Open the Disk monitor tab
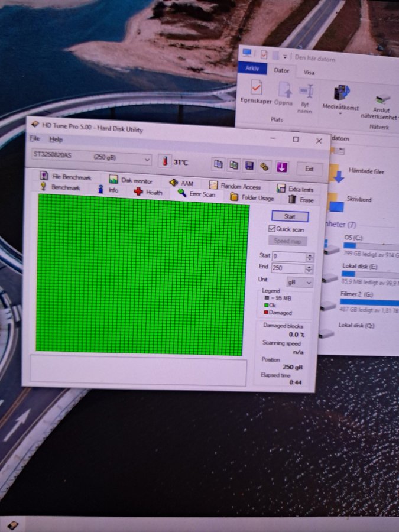399x532 pixels. coord(130,180)
